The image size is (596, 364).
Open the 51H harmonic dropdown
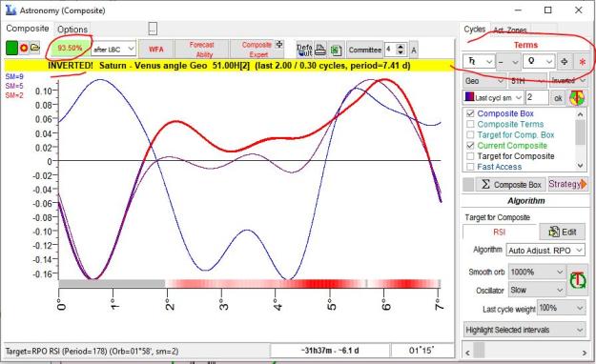tap(527, 81)
